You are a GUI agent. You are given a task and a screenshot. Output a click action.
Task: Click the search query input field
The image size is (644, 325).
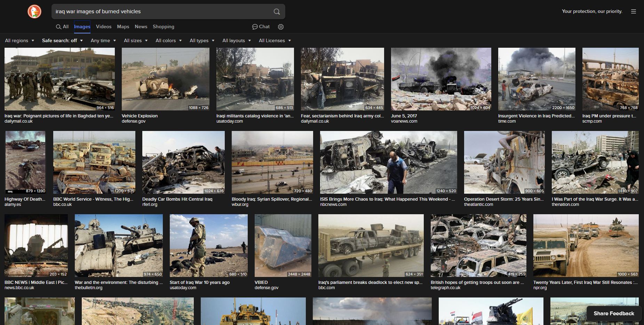coord(162,11)
